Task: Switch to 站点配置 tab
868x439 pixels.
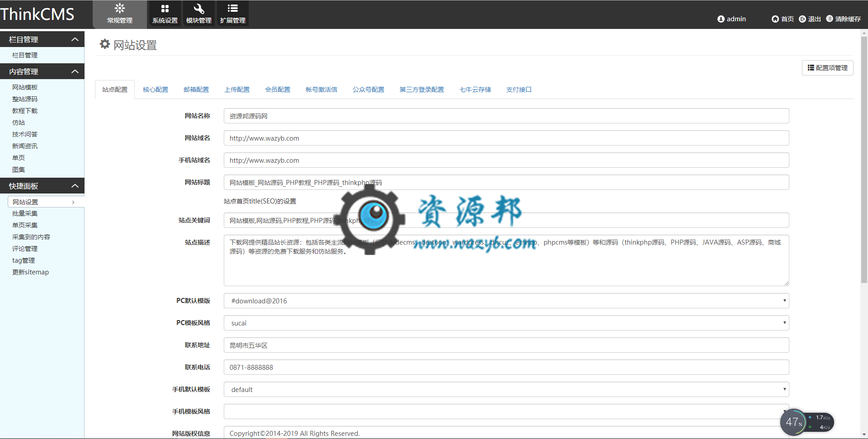Action: 115,90
